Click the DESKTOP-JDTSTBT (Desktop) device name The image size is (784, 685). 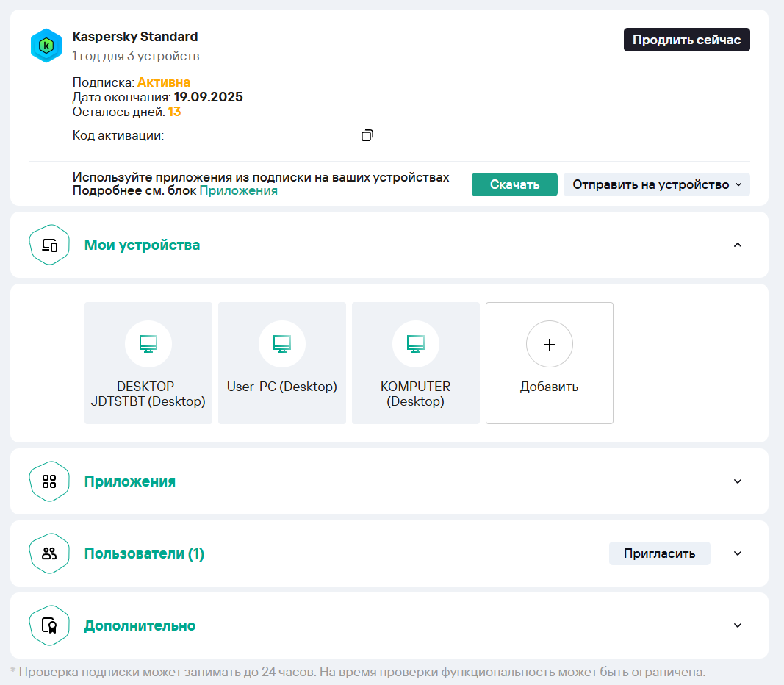click(x=148, y=394)
